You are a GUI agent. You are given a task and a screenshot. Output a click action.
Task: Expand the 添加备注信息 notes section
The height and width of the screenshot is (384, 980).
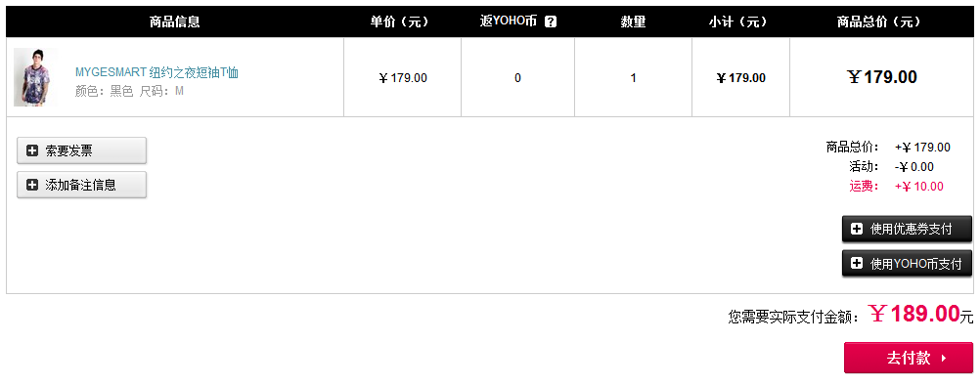pos(82,185)
